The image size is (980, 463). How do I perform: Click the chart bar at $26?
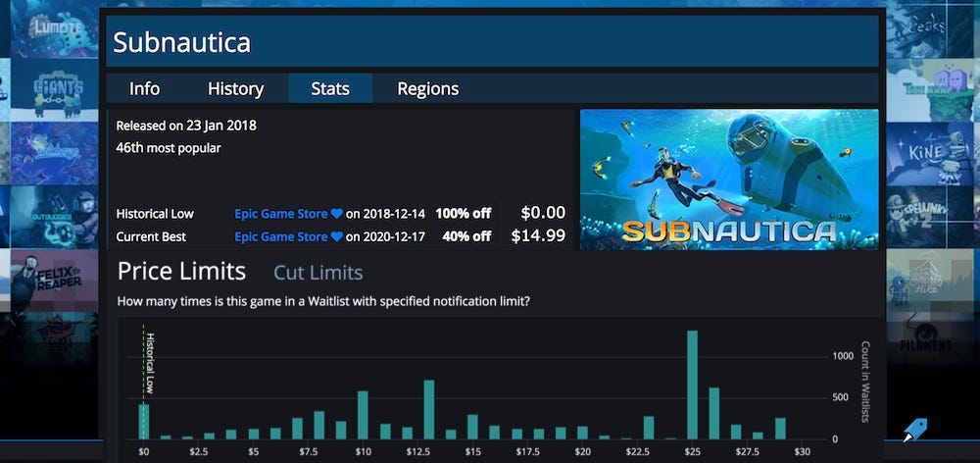(x=713, y=414)
